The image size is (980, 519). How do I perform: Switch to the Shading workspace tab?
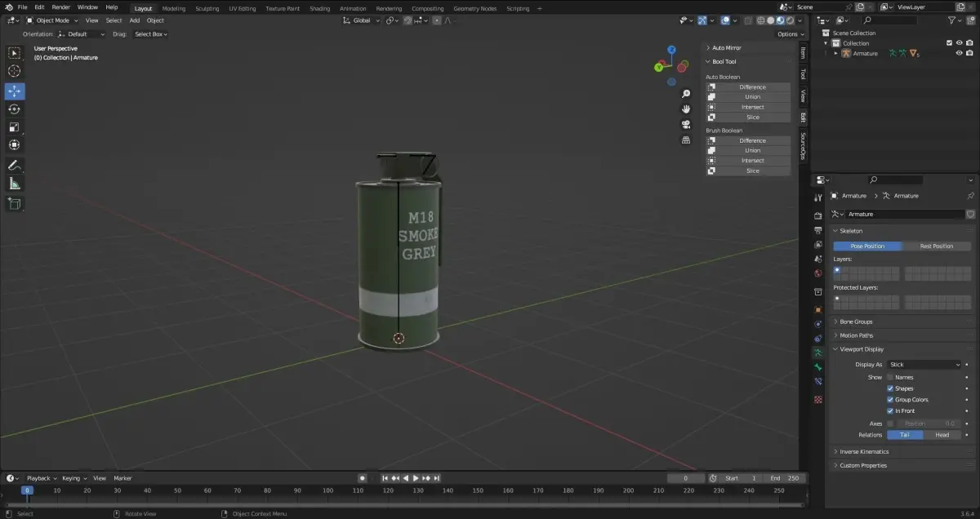[x=320, y=8]
